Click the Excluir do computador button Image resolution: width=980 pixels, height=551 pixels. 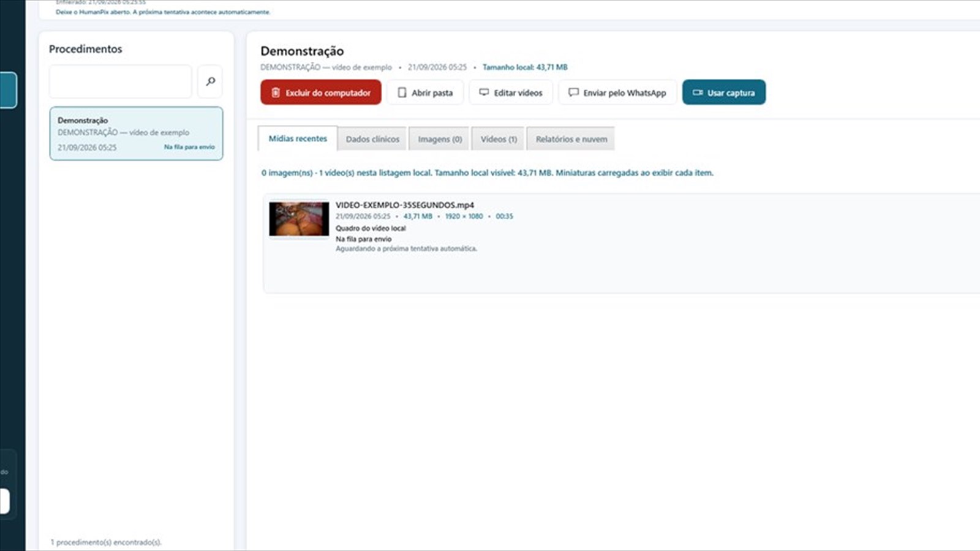[321, 92]
